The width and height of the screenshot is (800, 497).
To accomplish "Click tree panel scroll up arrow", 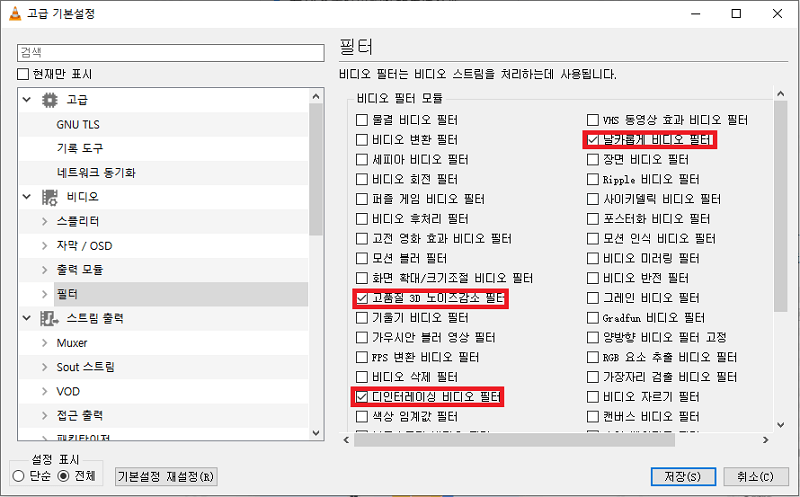I will pos(316,96).
